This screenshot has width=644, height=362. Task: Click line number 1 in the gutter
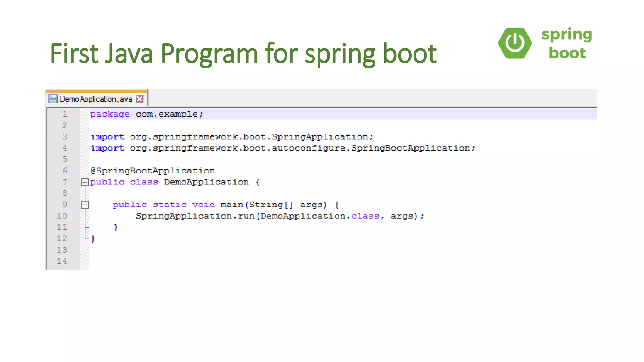(64, 114)
